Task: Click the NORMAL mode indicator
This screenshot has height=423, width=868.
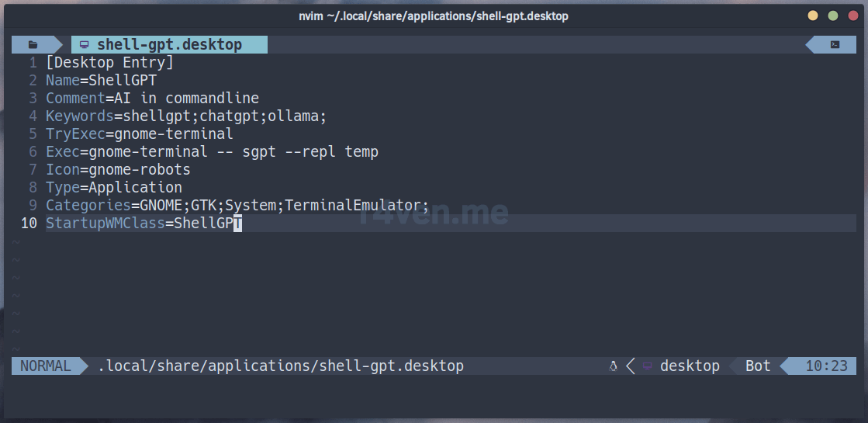Action: click(46, 366)
